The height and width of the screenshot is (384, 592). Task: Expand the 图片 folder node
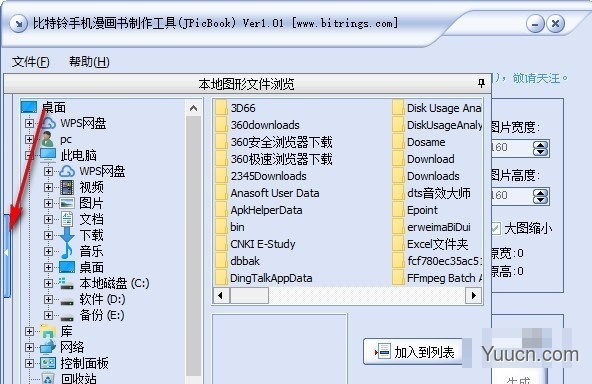[48, 203]
